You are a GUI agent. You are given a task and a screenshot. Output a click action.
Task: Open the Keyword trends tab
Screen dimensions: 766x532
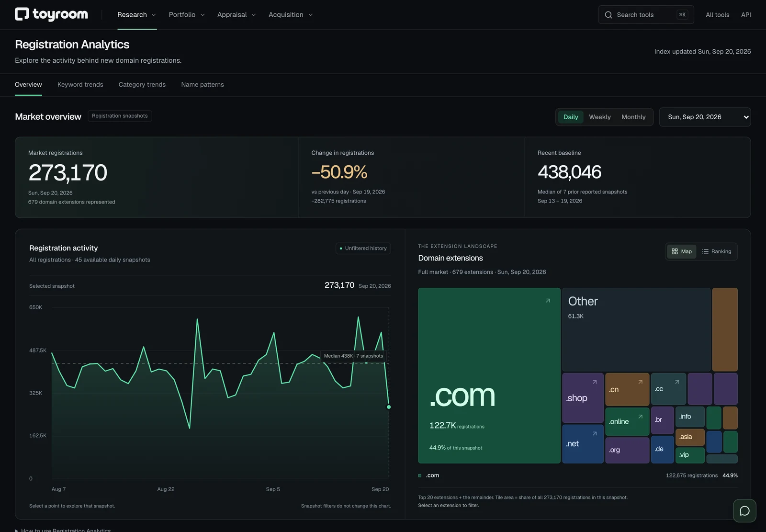(80, 85)
